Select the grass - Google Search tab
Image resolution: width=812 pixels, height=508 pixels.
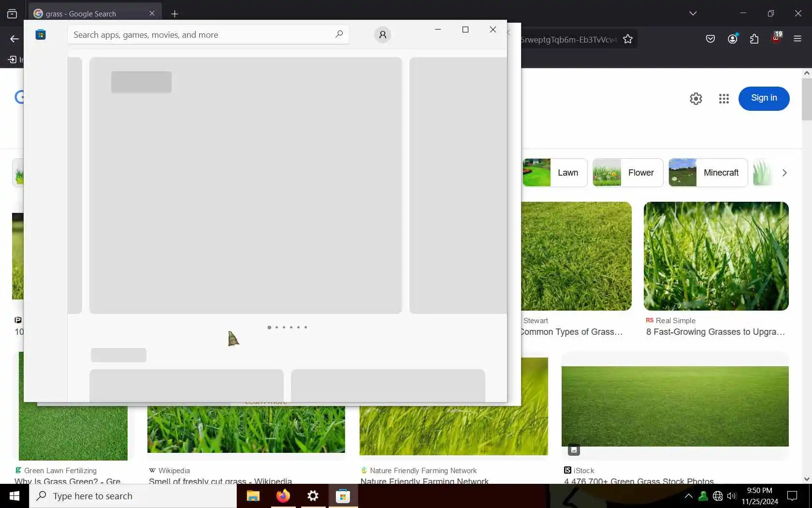coord(94,14)
